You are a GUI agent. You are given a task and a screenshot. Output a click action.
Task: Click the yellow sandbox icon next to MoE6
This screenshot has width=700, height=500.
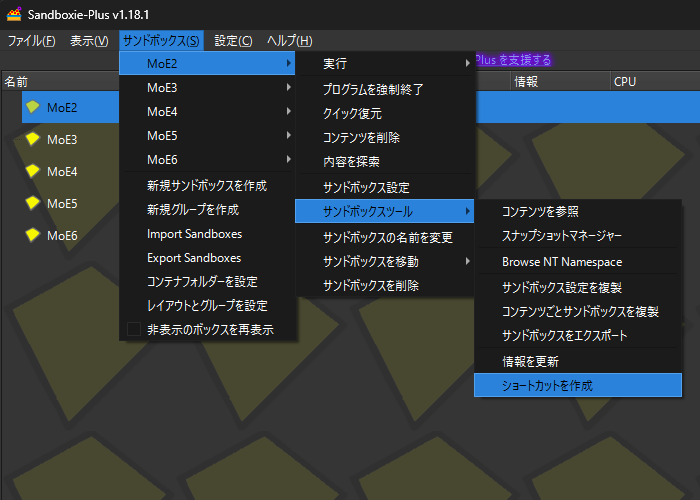[33, 235]
